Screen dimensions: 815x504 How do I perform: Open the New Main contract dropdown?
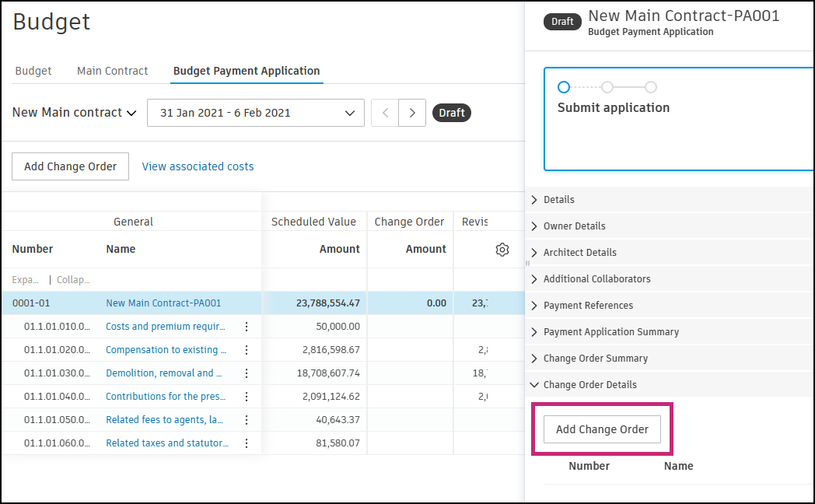click(x=75, y=113)
